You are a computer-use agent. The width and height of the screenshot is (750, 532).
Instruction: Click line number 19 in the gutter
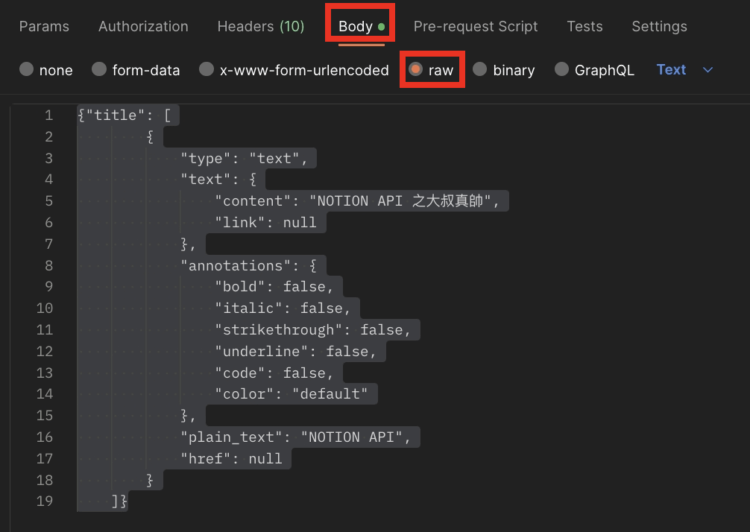point(45,501)
